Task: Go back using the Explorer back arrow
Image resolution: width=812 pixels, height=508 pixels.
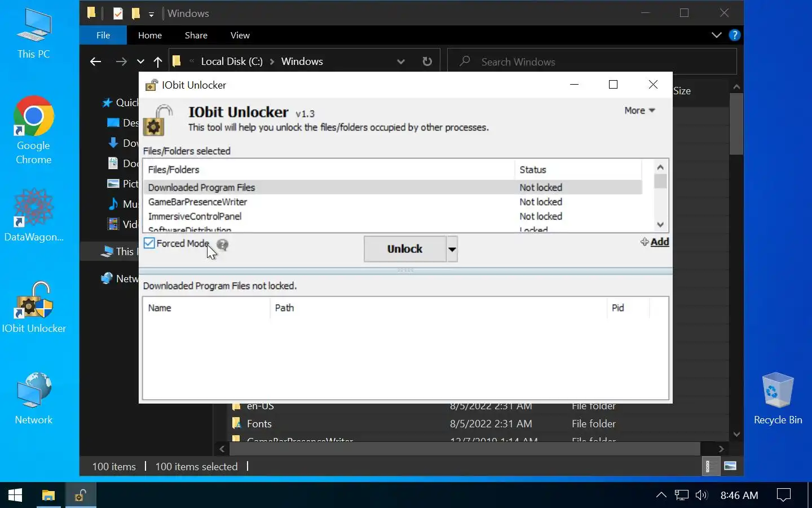Action: click(x=95, y=62)
